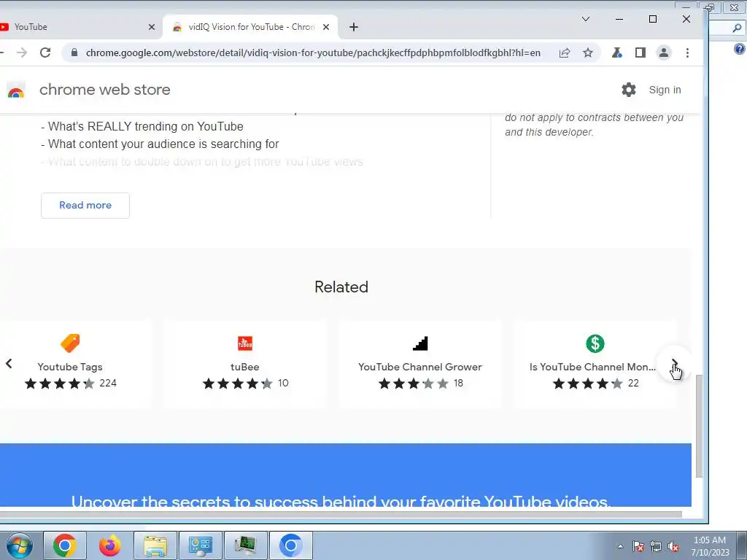Open the muted volume tray icon
The width and height of the screenshot is (747, 560).
[673, 546]
